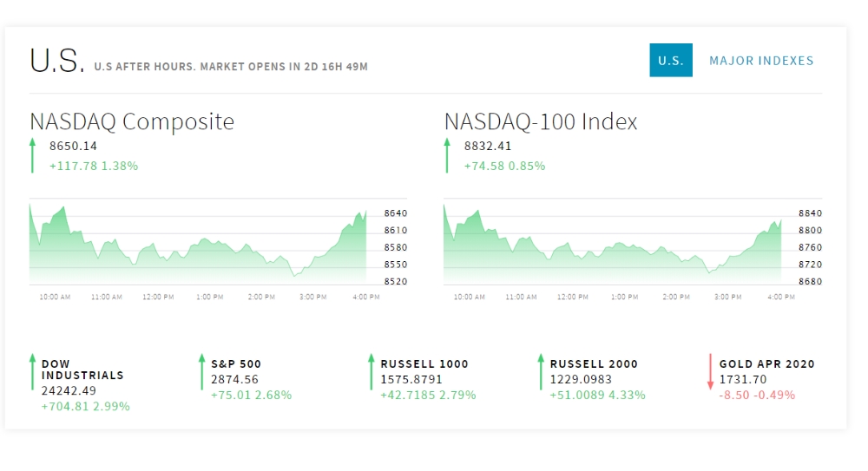Select the change text +117.78 1.38%

tap(94, 166)
